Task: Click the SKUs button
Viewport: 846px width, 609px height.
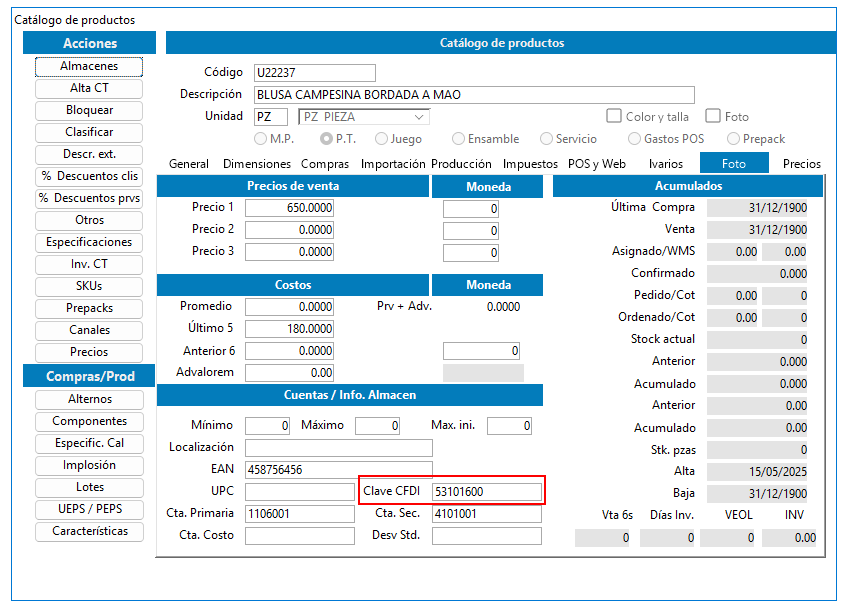Action: tap(89, 286)
